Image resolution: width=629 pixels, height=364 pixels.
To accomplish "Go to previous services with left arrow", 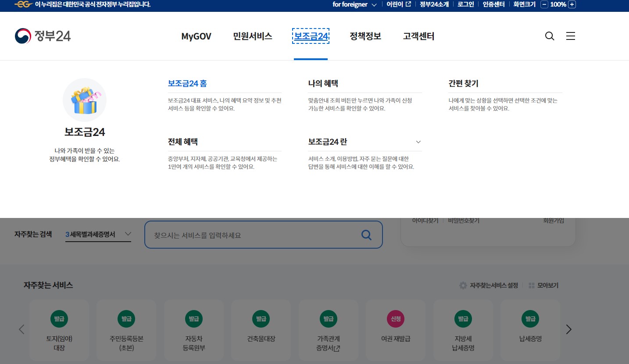I will pos(21,329).
